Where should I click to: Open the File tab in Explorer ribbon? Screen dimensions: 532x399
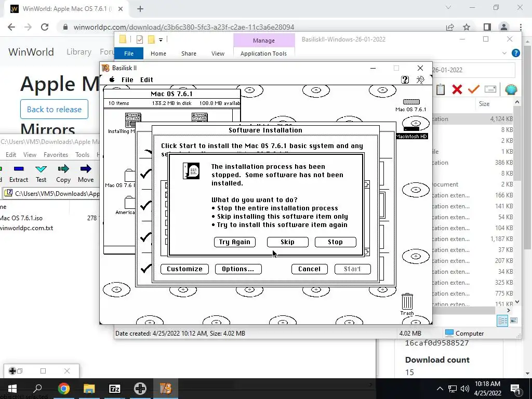pos(129,54)
